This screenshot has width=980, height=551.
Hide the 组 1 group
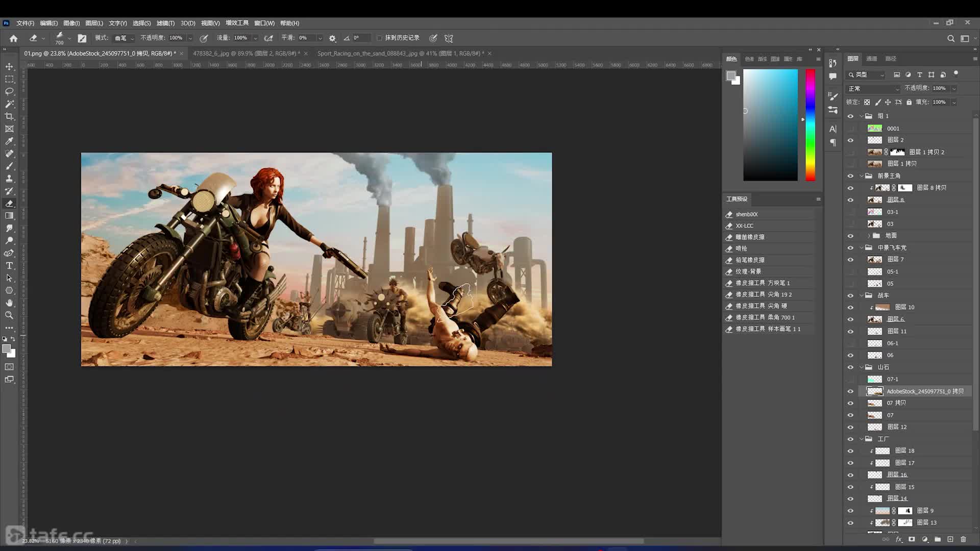tap(850, 116)
